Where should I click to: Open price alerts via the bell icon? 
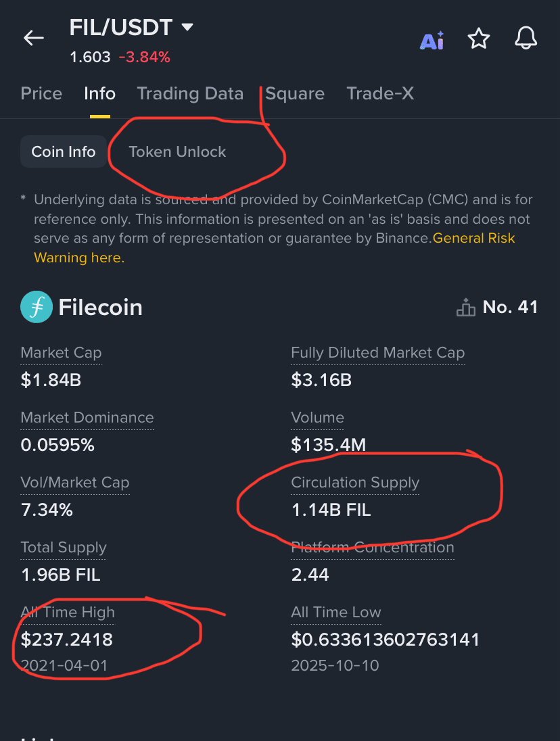pos(526,38)
